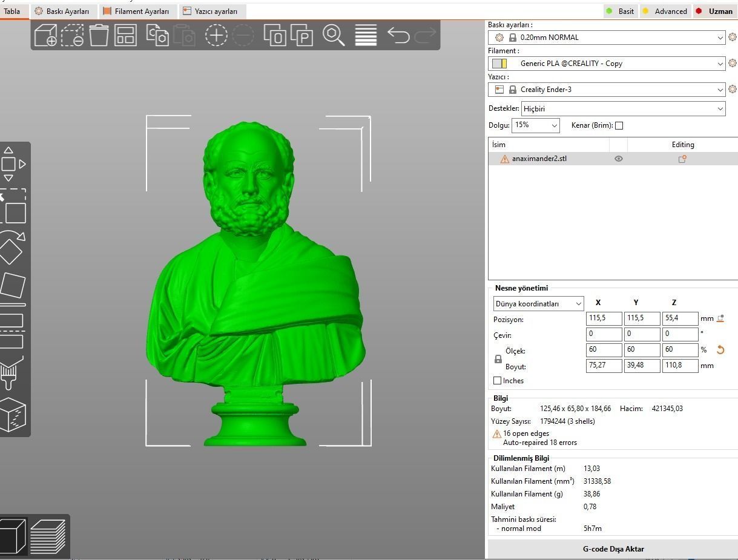This screenshot has height=560, width=738.
Task: Click the editing settings icon for anaximander2.stl
Action: click(x=682, y=159)
